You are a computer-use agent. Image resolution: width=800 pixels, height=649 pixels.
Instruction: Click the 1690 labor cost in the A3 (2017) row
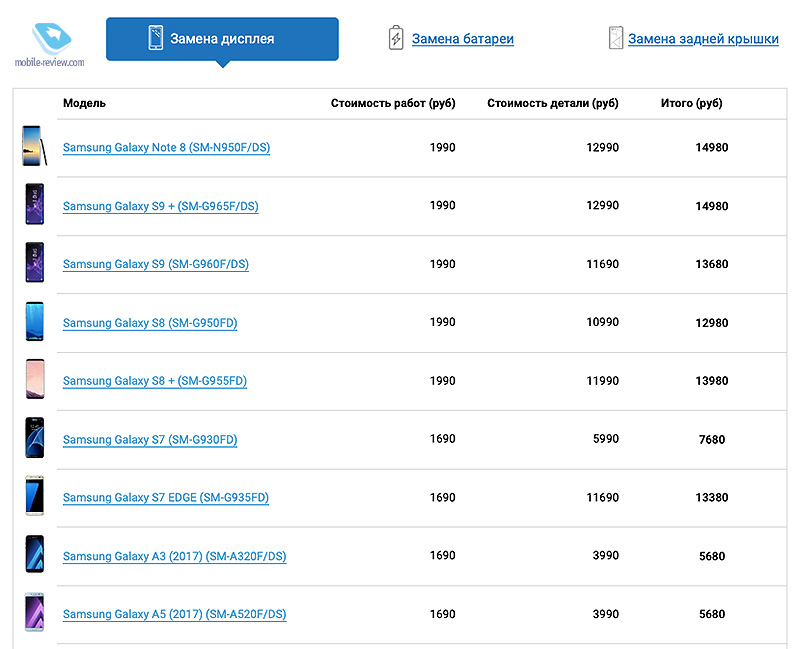coord(442,555)
